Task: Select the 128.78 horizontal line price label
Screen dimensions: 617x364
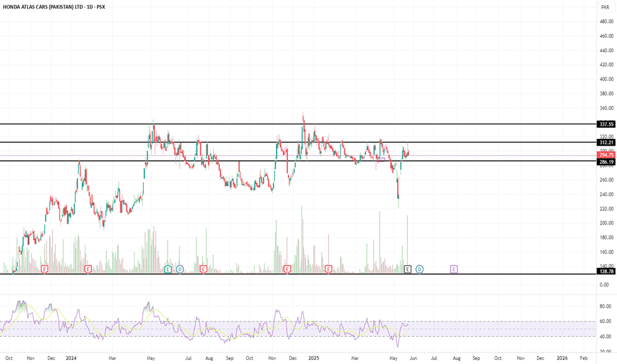Action: [606, 271]
